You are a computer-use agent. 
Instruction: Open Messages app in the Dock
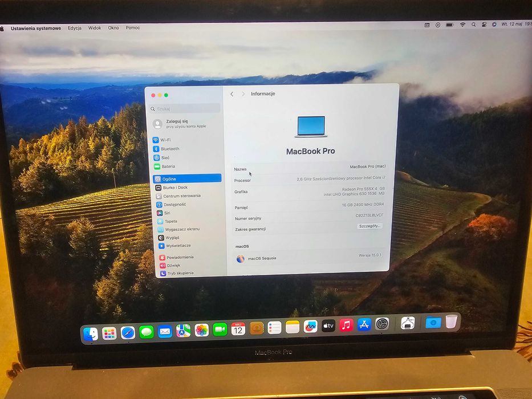click(x=147, y=332)
